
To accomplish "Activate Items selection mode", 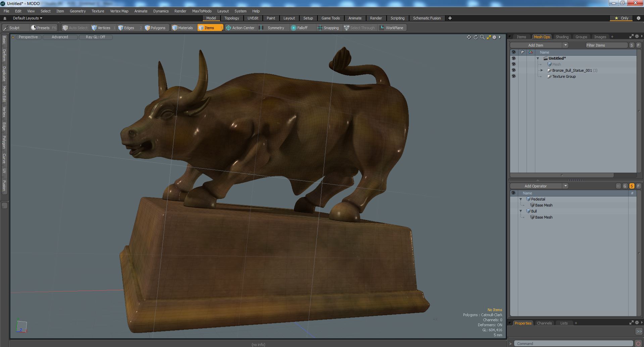I will [x=210, y=28].
